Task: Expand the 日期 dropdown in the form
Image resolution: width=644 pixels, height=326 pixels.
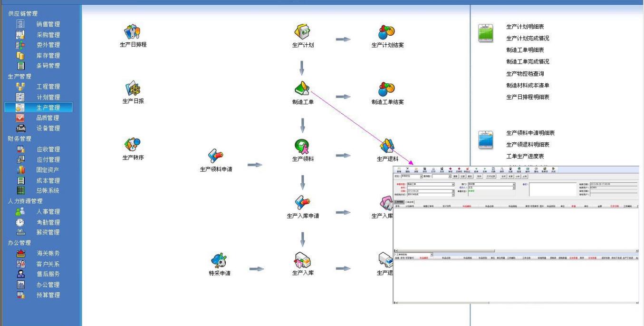Action: pyautogui.click(x=453, y=191)
